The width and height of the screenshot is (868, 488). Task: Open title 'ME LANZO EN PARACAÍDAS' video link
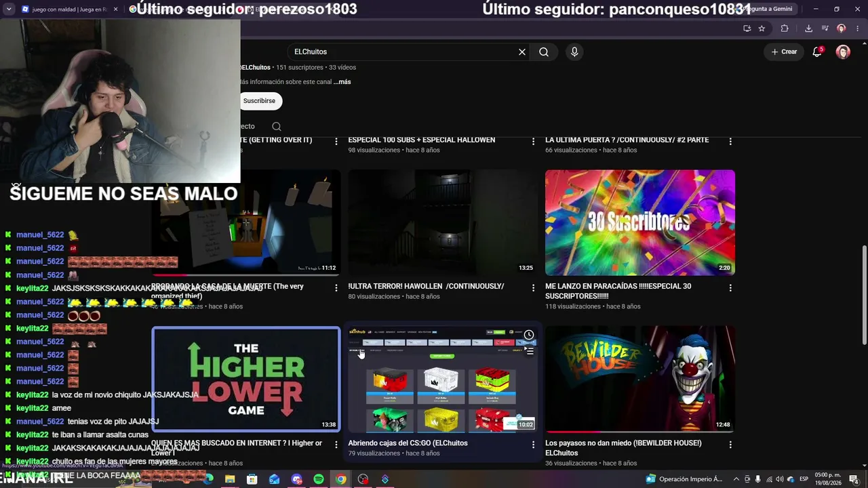coord(618,291)
